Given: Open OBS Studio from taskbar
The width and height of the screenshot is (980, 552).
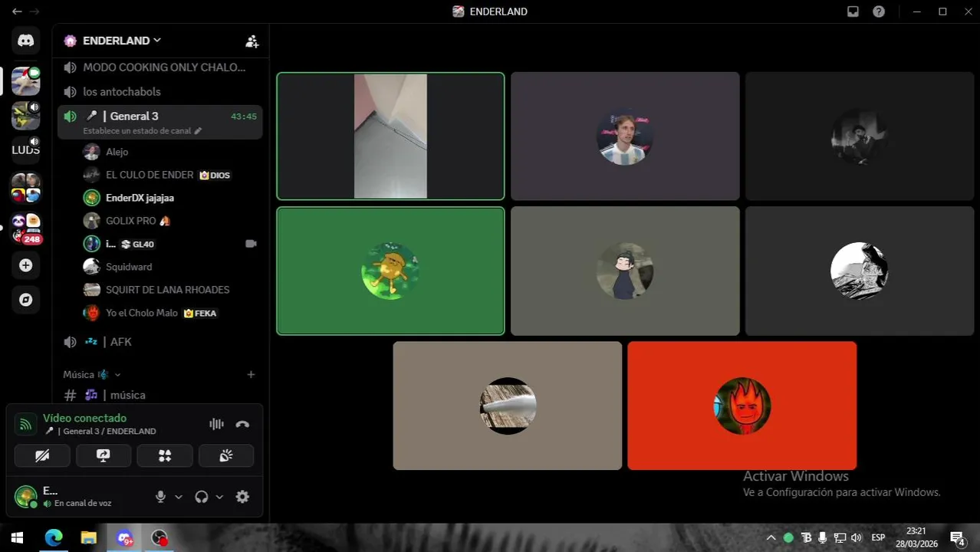Looking at the screenshot, I should click(x=159, y=538).
